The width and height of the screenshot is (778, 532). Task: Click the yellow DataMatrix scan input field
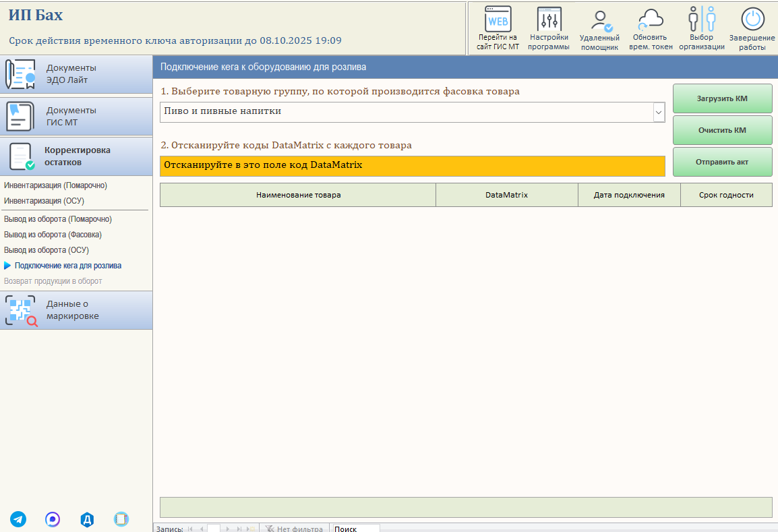tap(413, 167)
